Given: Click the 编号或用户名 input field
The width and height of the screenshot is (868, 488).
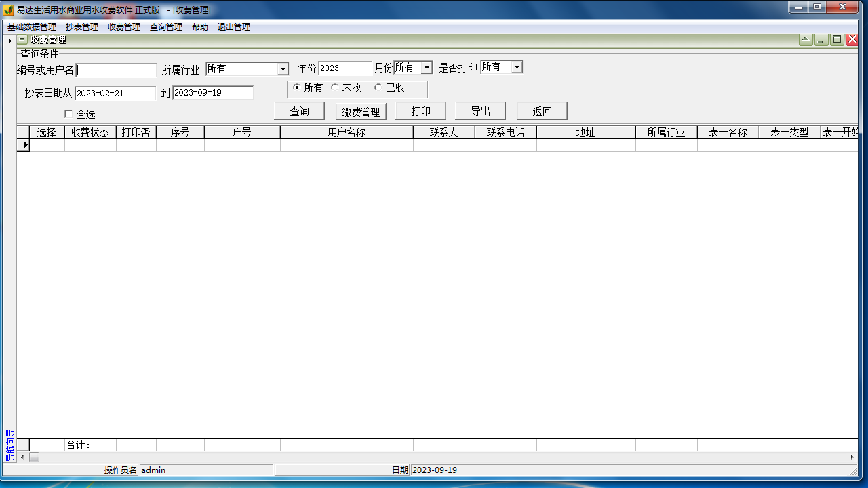Looking at the screenshot, I should tap(116, 70).
